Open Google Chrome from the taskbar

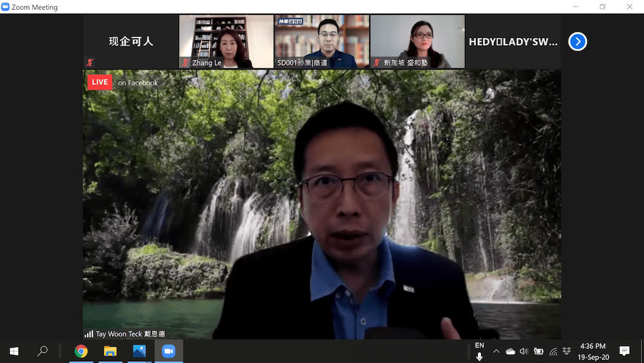pyautogui.click(x=81, y=351)
